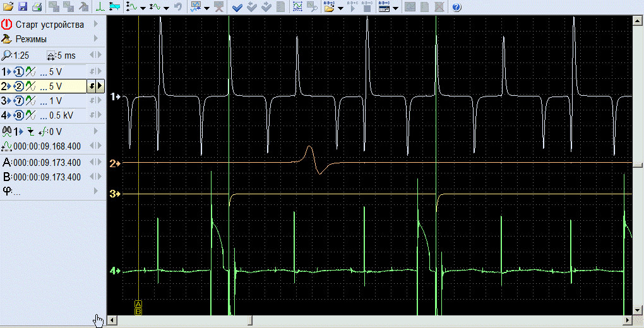Toggle channel 1 waveform filter icon
The image size is (644, 328).
point(31,71)
